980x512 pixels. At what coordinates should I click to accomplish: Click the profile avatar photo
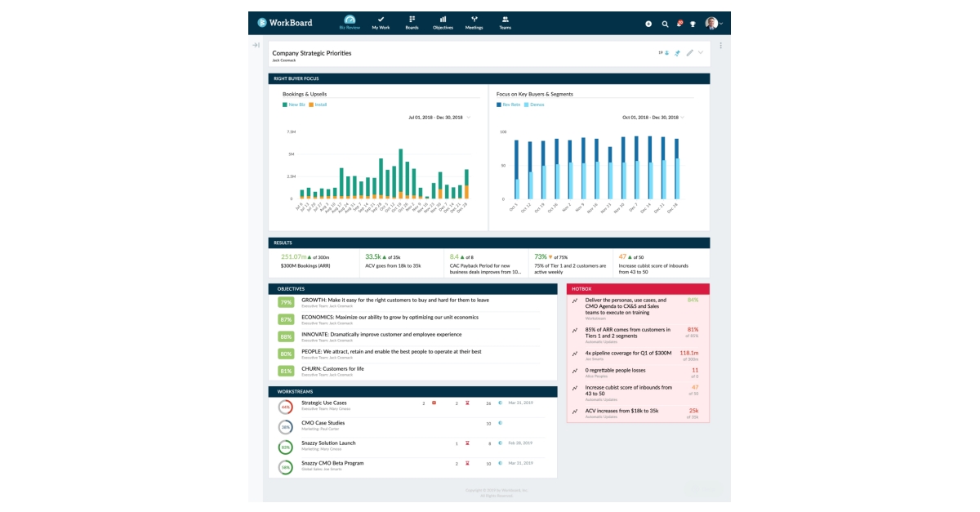(711, 23)
